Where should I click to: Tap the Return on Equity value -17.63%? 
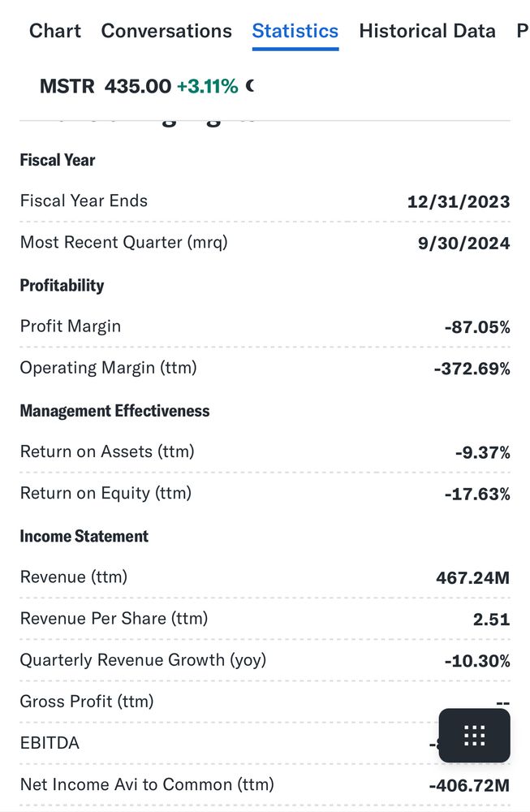[x=477, y=494]
